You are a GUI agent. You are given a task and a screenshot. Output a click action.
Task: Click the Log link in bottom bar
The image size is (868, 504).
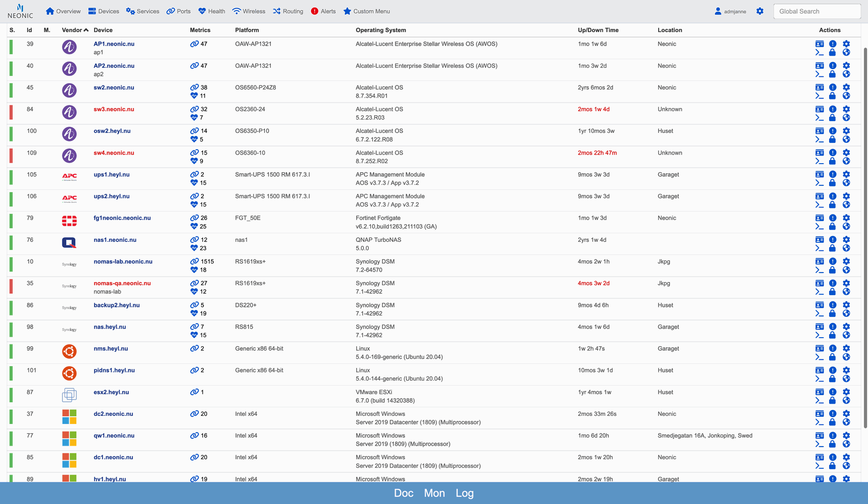click(465, 493)
